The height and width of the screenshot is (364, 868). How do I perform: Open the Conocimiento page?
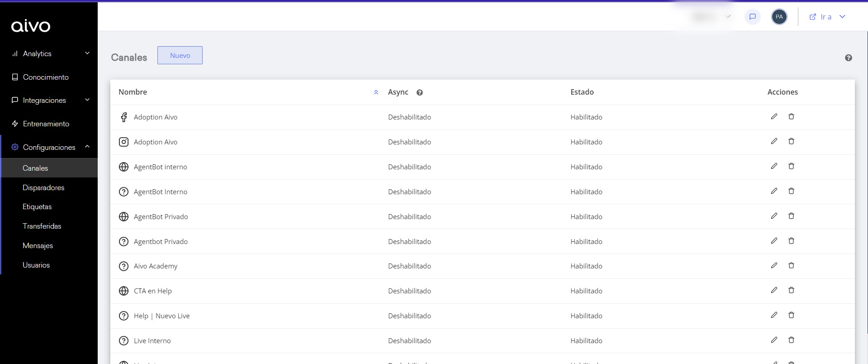46,77
